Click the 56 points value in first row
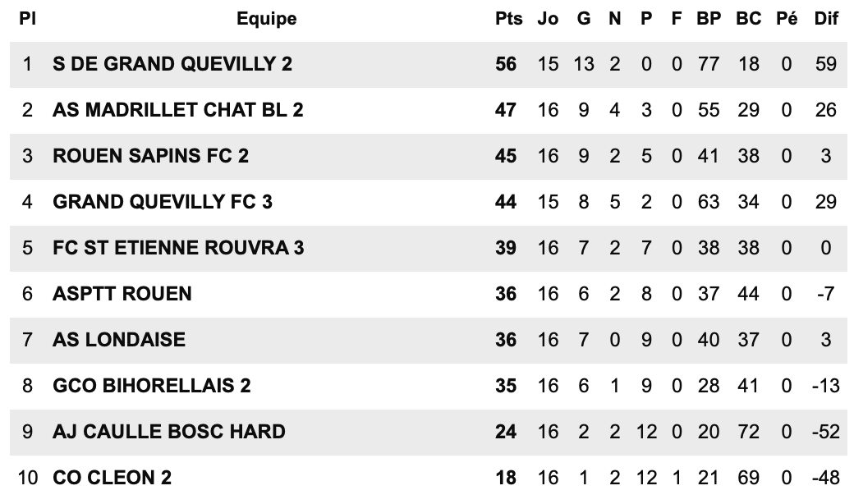854x504 pixels. tap(506, 64)
